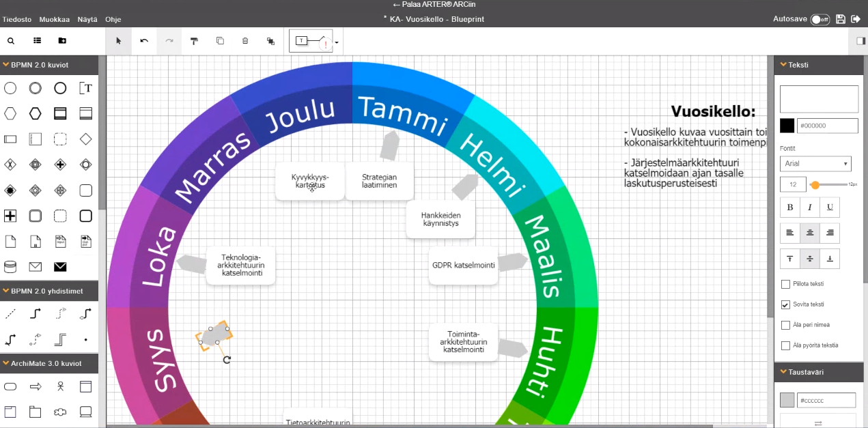
Task: Activate the format painter tool
Action: click(x=195, y=41)
